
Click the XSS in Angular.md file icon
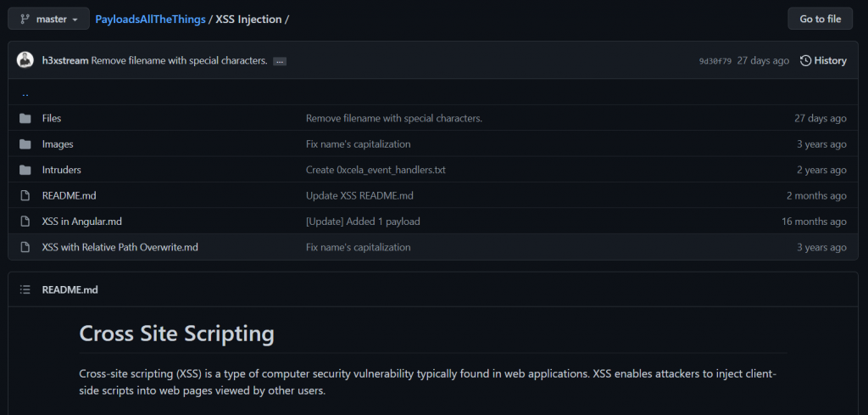click(25, 221)
